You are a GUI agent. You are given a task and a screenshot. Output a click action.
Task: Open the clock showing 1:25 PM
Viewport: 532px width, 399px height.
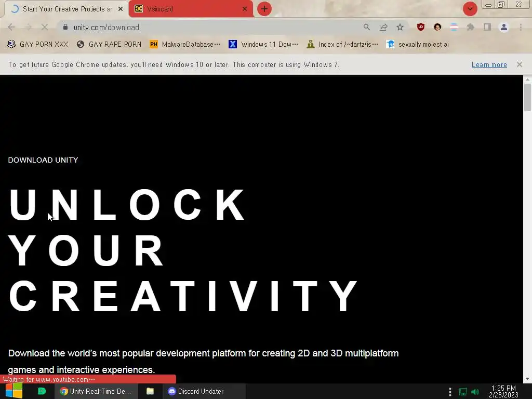[503, 391]
